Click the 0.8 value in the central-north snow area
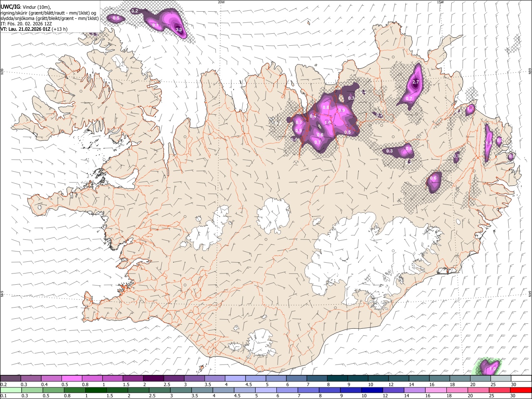Viewport: 532px width, 399px height. coord(326,108)
